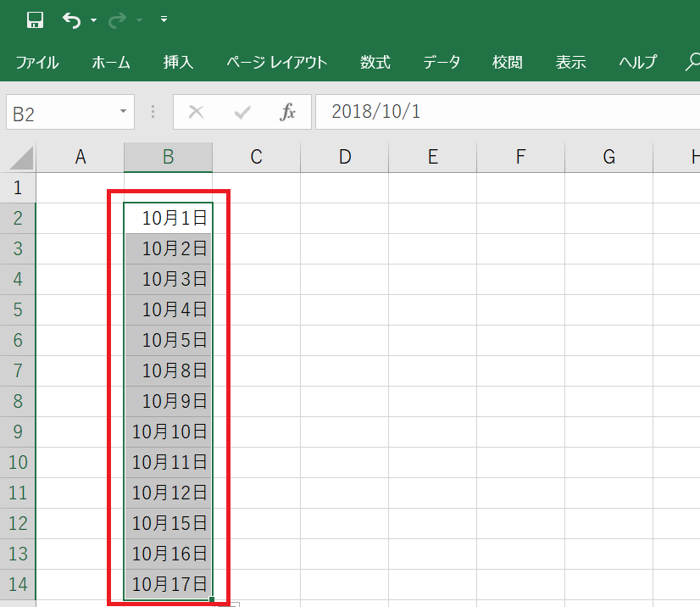Select the column B header

point(168,157)
